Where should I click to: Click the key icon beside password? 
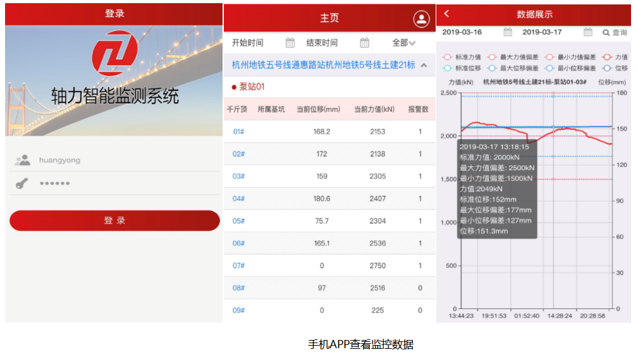pyautogui.click(x=21, y=183)
